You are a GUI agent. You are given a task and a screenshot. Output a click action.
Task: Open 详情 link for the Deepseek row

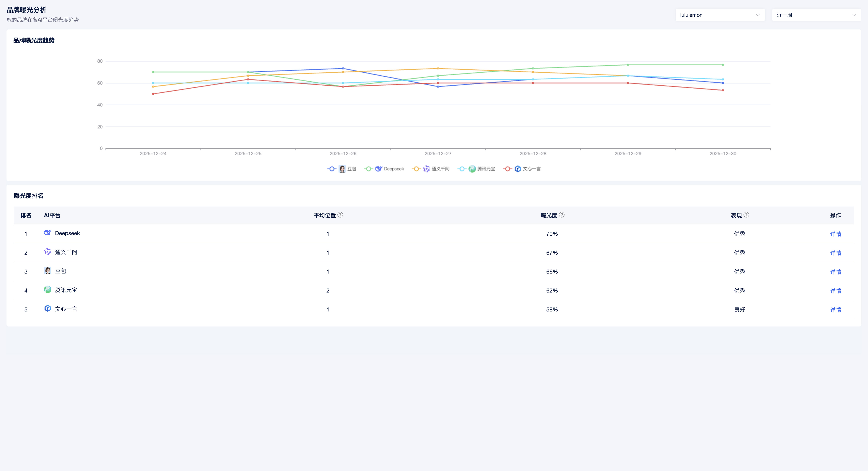pos(835,234)
